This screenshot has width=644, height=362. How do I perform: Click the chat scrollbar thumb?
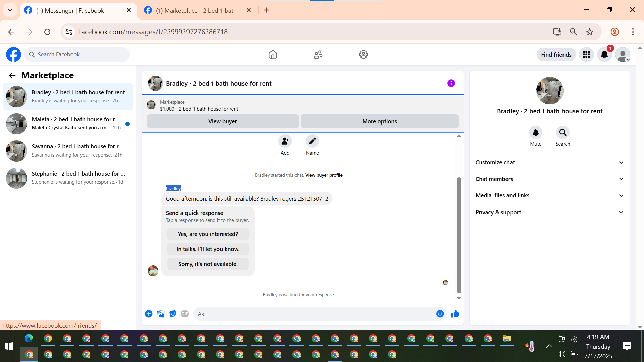[x=459, y=235]
